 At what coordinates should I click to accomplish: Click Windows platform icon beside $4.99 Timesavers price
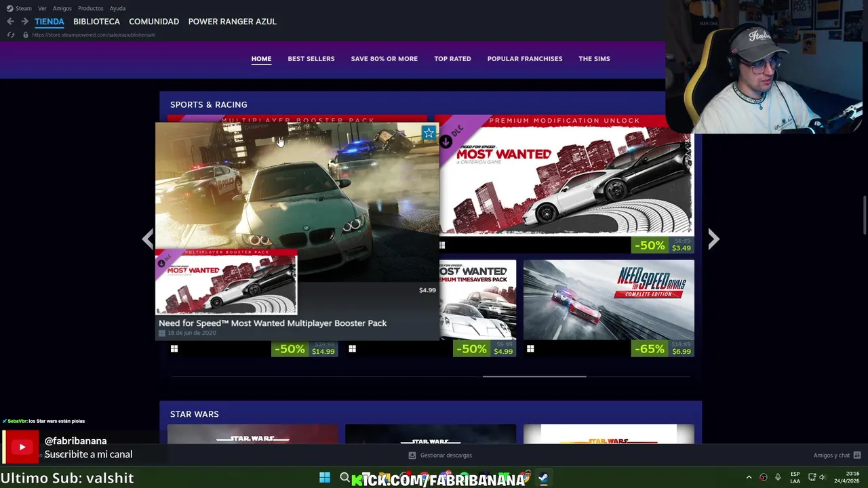click(352, 348)
